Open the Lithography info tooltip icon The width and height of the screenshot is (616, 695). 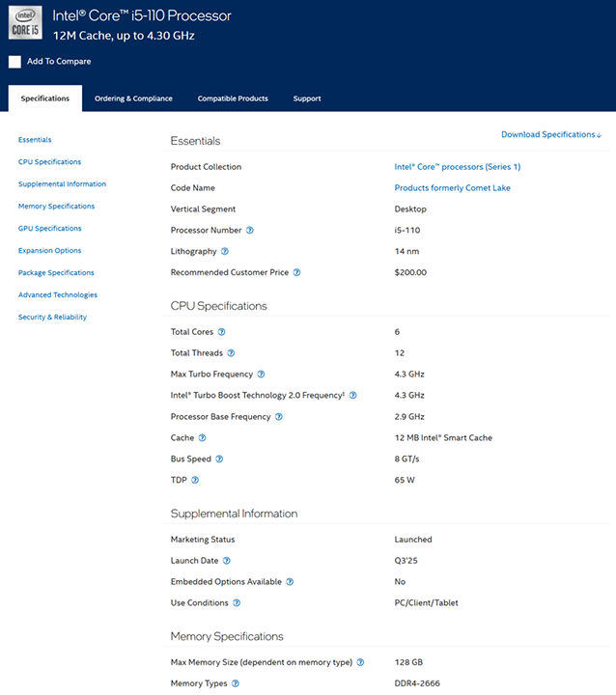tap(225, 251)
